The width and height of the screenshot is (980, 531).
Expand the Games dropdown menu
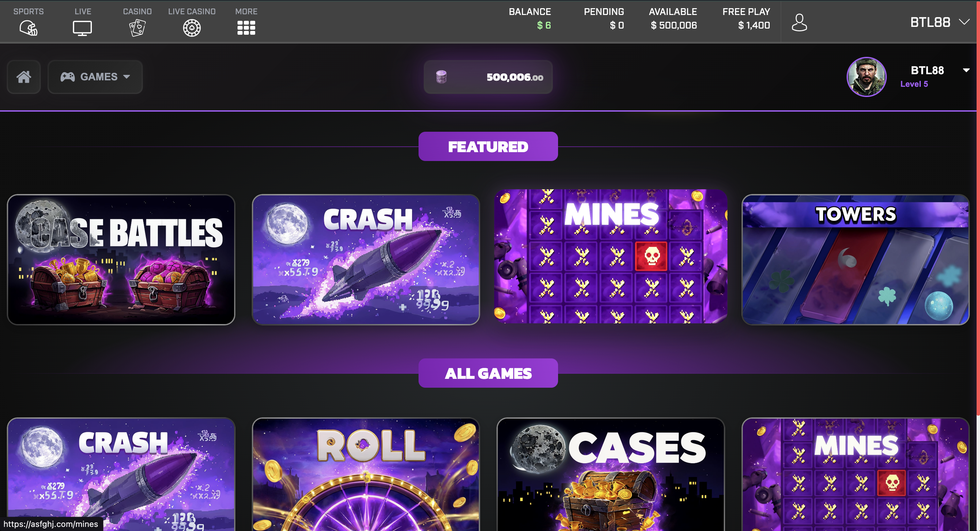pos(95,77)
